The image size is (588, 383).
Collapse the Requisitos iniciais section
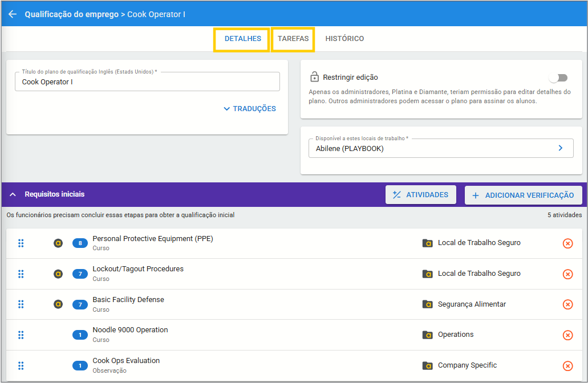[13, 194]
